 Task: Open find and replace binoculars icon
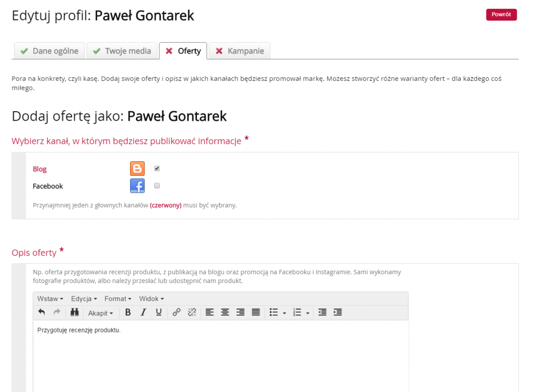[x=75, y=312]
